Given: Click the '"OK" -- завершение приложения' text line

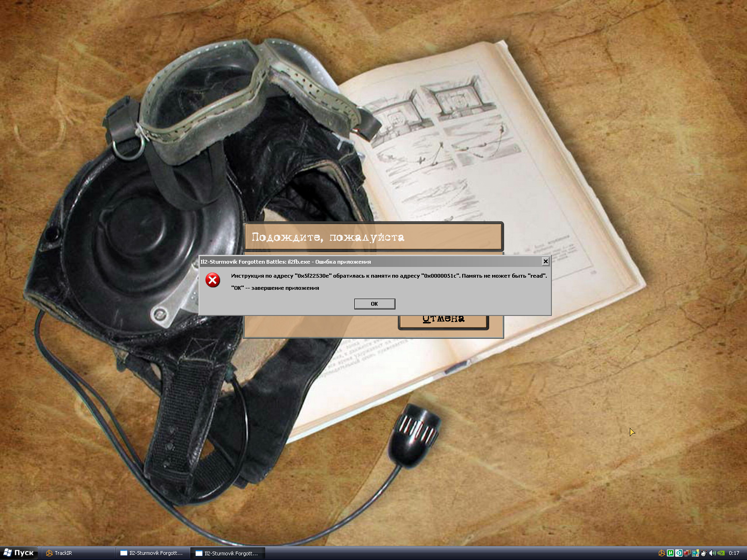Looking at the screenshot, I should coord(275,288).
